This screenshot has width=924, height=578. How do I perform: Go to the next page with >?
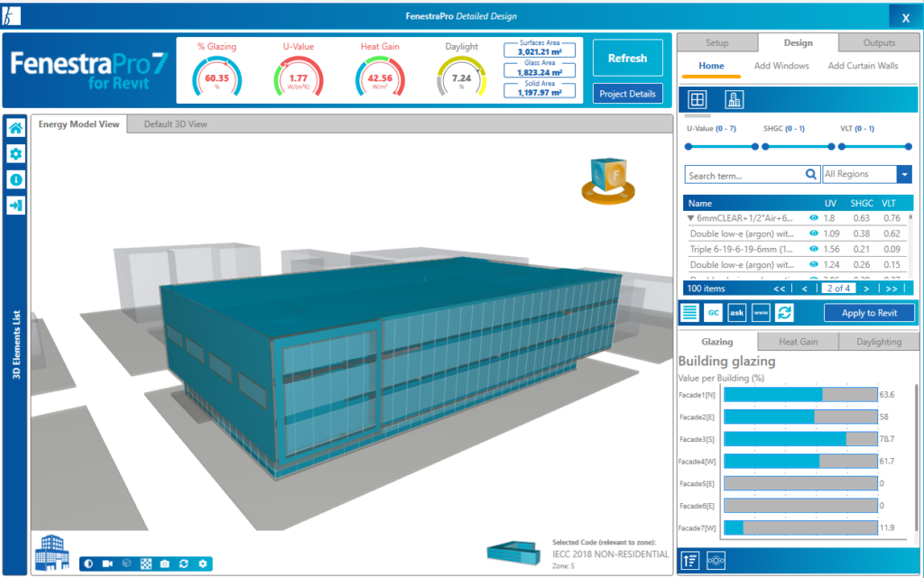click(866, 289)
